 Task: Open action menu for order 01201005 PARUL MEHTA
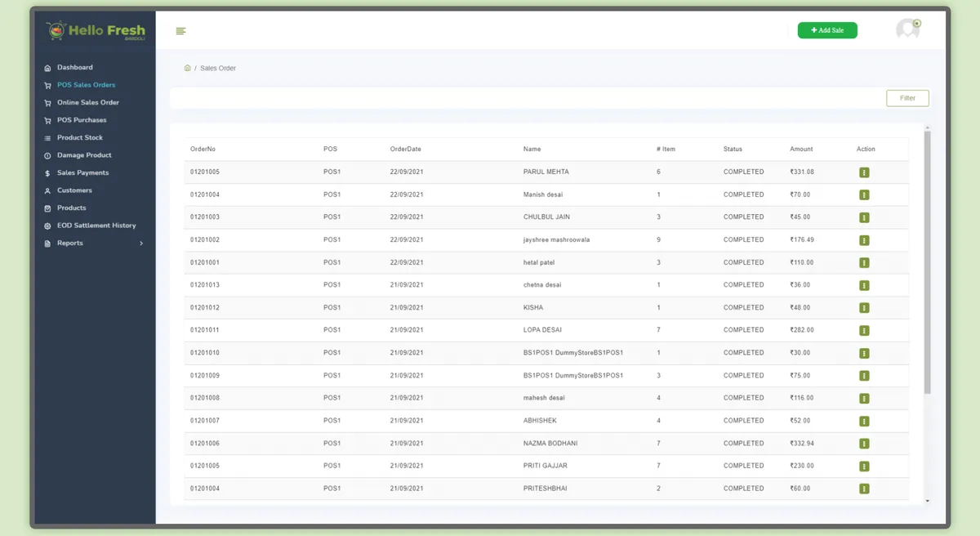[864, 172]
